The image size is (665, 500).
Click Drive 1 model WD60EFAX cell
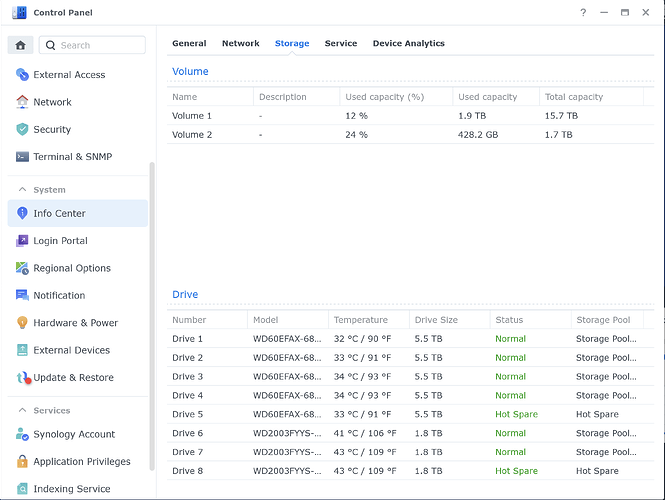click(x=287, y=339)
